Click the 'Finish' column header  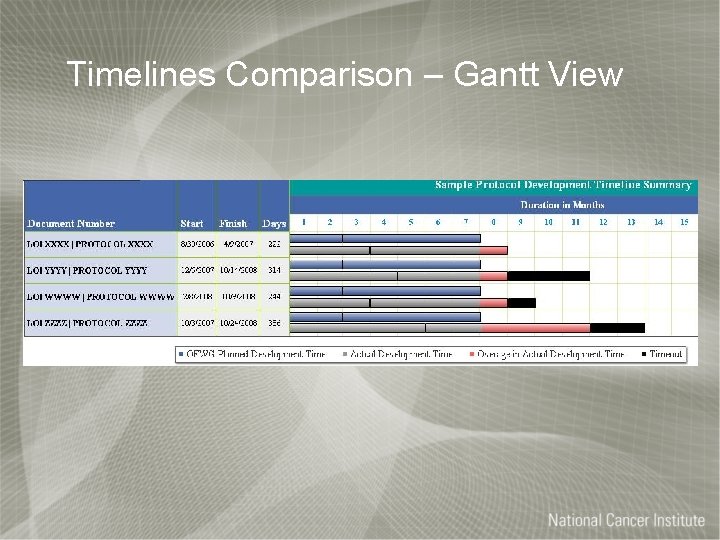coord(233,224)
